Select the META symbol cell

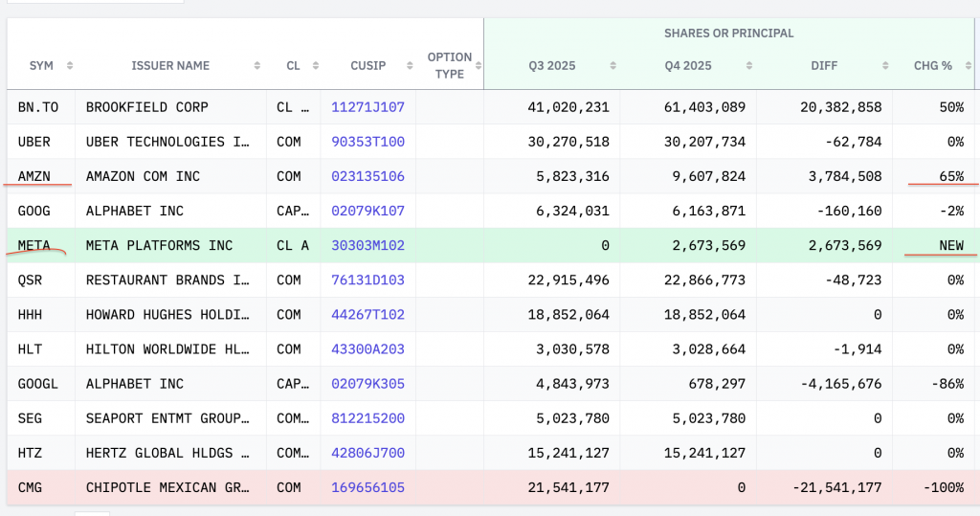(x=34, y=245)
